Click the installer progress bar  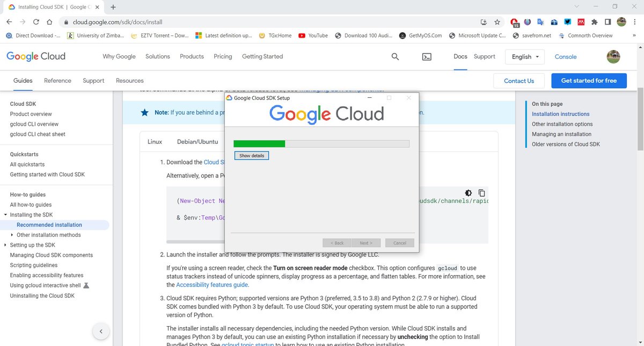[321, 143]
